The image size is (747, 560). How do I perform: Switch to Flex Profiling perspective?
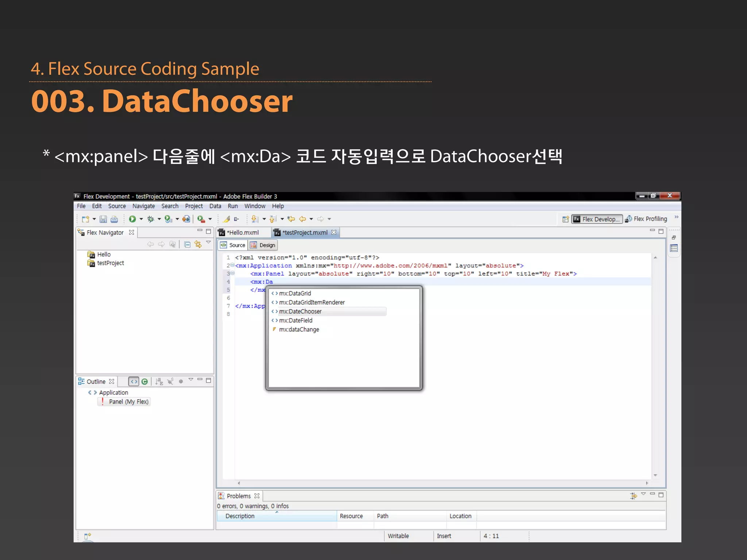point(646,219)
